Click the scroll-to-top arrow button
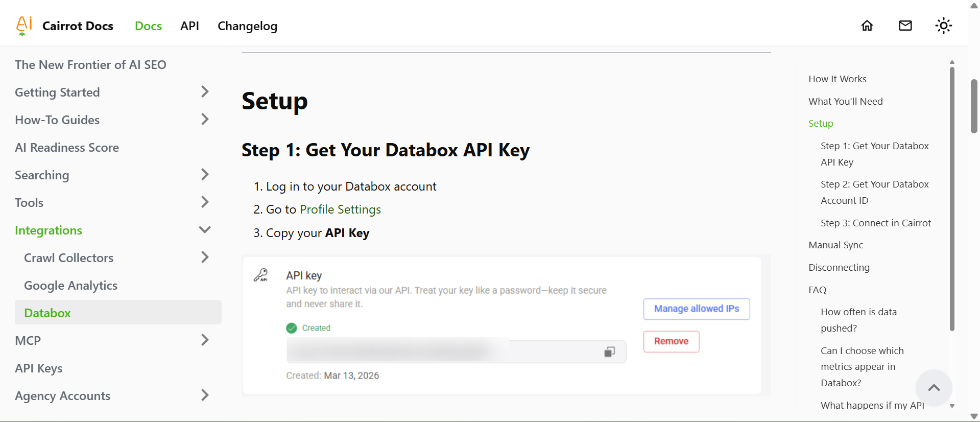 pos(934,388)
